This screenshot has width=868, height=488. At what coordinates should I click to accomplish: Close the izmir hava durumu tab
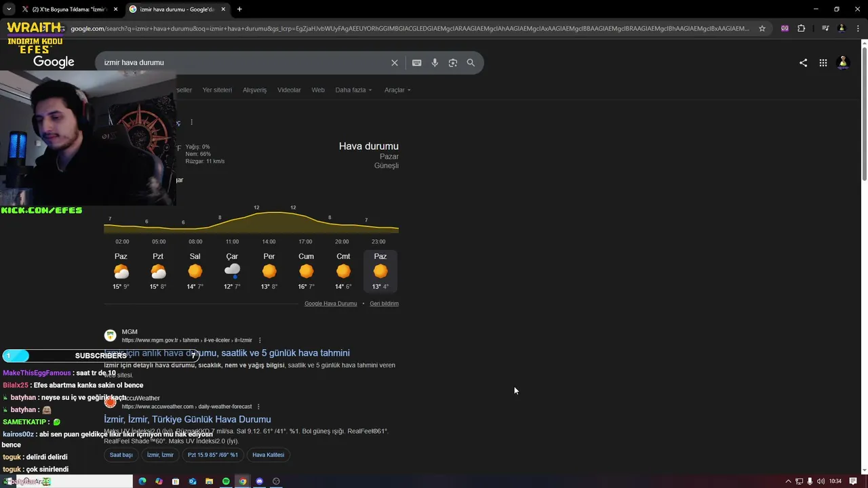(223, 9)
